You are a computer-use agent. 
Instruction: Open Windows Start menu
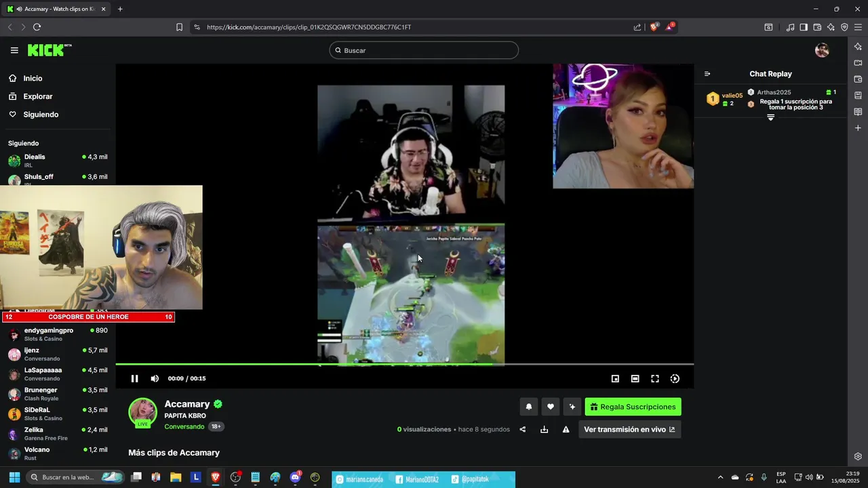click(x=14, y=477)
